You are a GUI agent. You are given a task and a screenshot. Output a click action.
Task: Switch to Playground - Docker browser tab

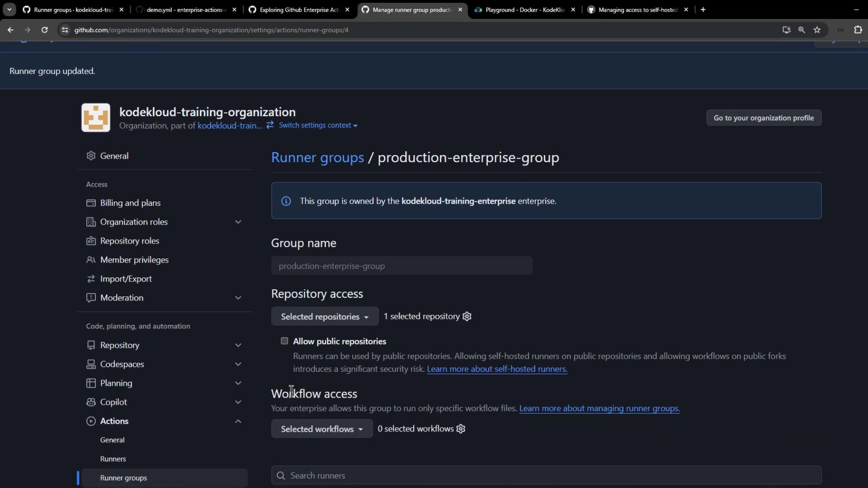point(524,9)
